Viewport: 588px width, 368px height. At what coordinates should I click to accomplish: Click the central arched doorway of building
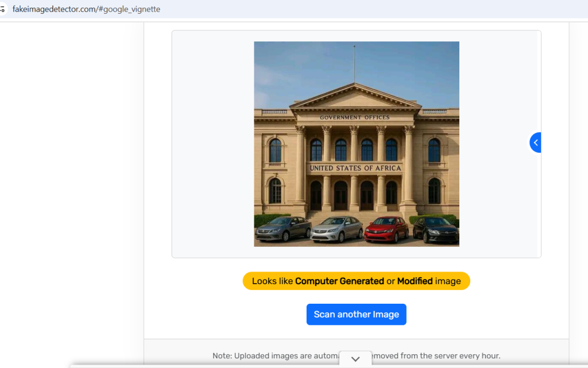pos(341,195)
